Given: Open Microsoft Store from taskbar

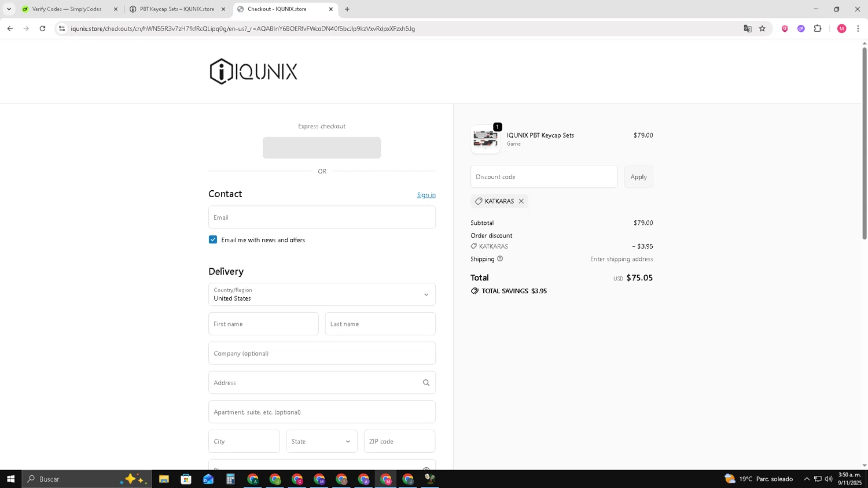Looking at the screenshot, I should click(186, 479).
